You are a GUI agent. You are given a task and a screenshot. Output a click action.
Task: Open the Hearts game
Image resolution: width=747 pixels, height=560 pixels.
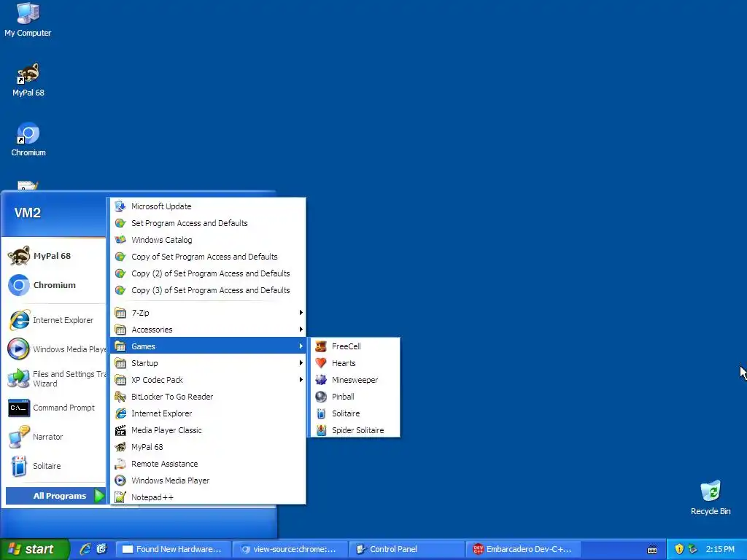[x=355, y=363]
